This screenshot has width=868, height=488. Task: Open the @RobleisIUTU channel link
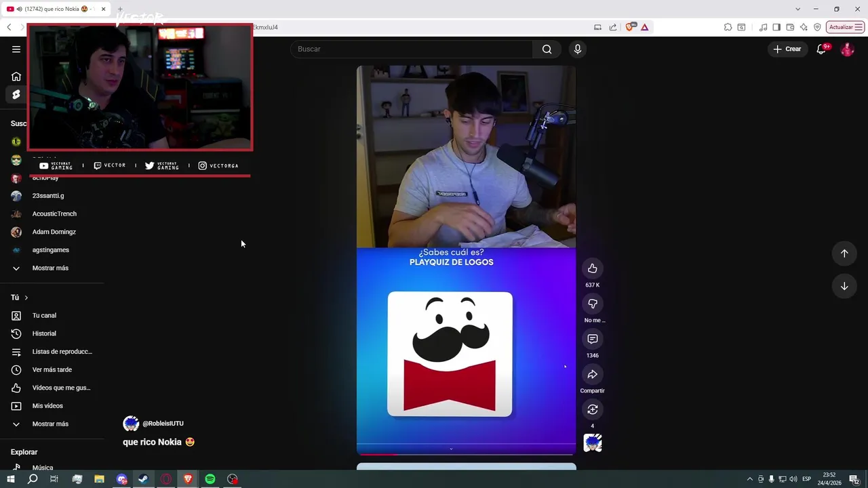tap(163, 424)
